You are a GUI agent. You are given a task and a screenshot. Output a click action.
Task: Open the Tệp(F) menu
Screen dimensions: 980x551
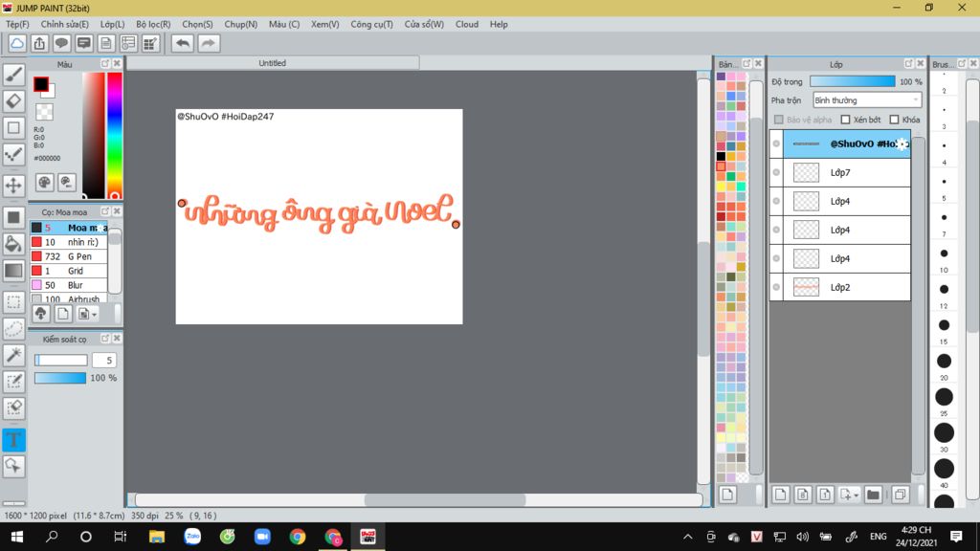pyautogui.click(x=17, y=24)
